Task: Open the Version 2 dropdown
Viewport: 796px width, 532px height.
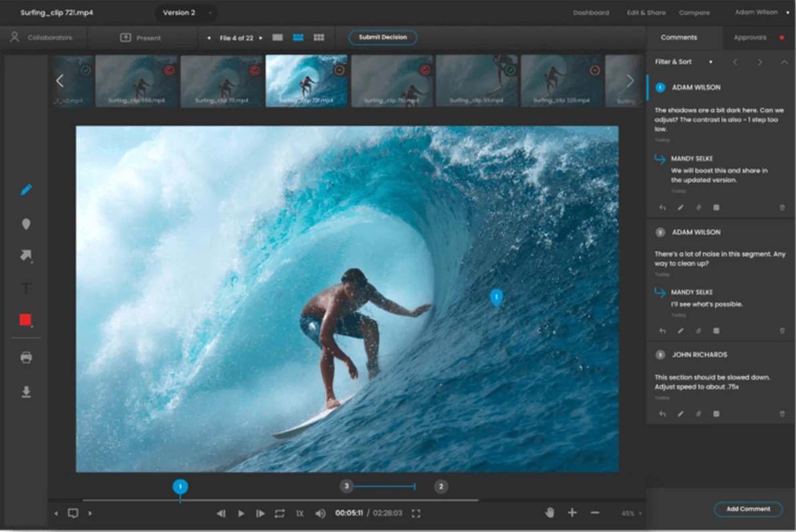Action: point(185,12)
